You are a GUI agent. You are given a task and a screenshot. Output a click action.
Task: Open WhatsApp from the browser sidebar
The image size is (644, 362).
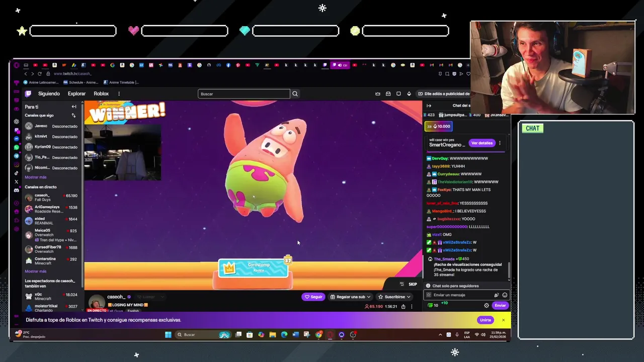16,147
